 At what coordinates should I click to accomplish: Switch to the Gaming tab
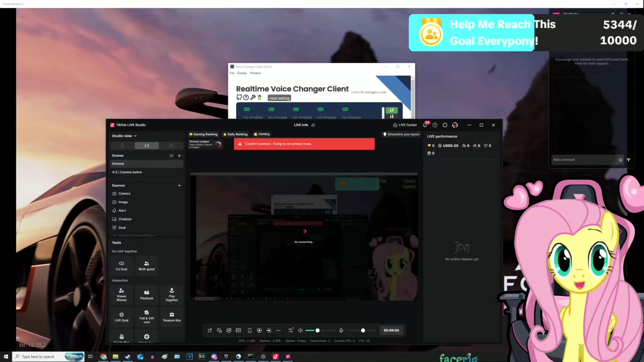[262, 134]
